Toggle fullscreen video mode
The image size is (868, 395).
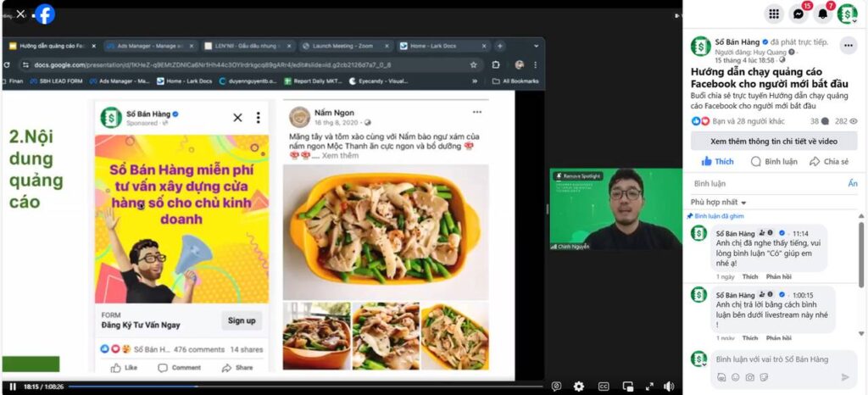coord(650,387)
